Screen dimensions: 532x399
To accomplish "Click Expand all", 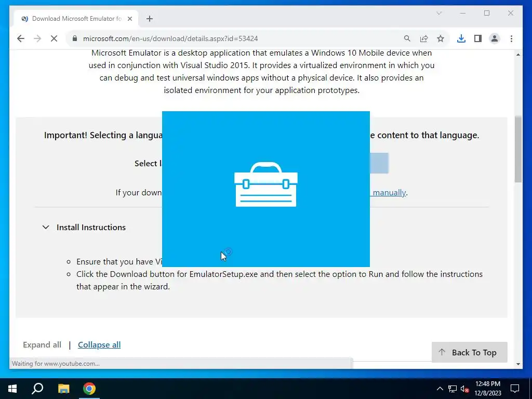I will [42, 345].
